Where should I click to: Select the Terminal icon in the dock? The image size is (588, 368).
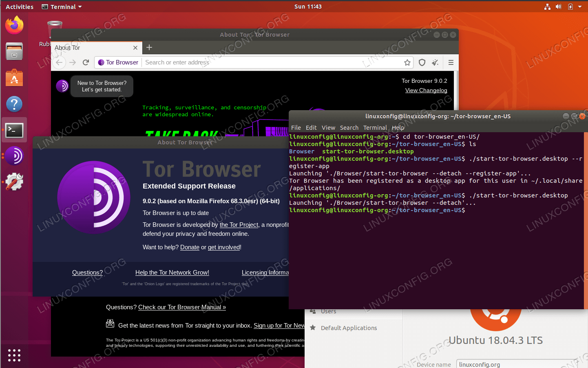pos(14,130)
